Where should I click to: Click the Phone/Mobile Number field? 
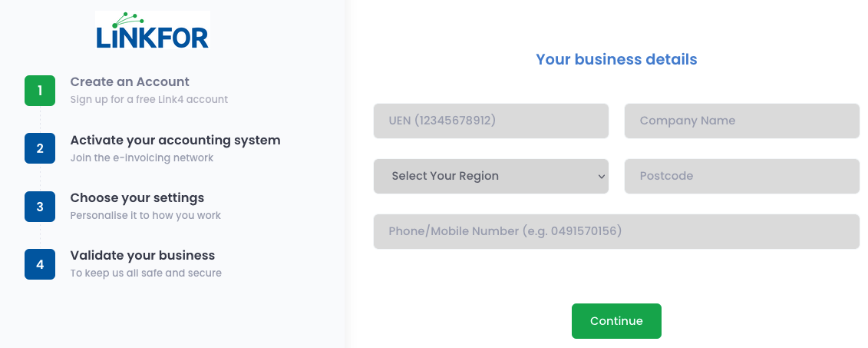tap(616, 232)
